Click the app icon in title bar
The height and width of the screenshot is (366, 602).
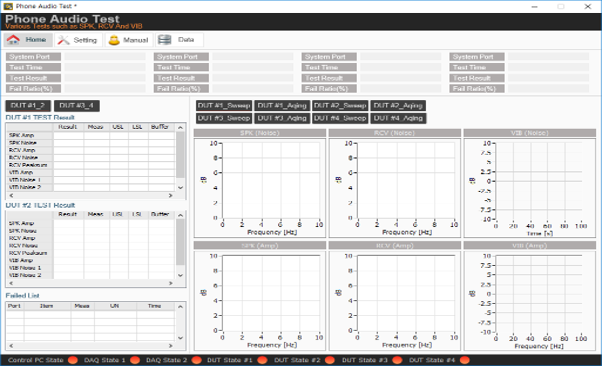click(x=8, y=6)
